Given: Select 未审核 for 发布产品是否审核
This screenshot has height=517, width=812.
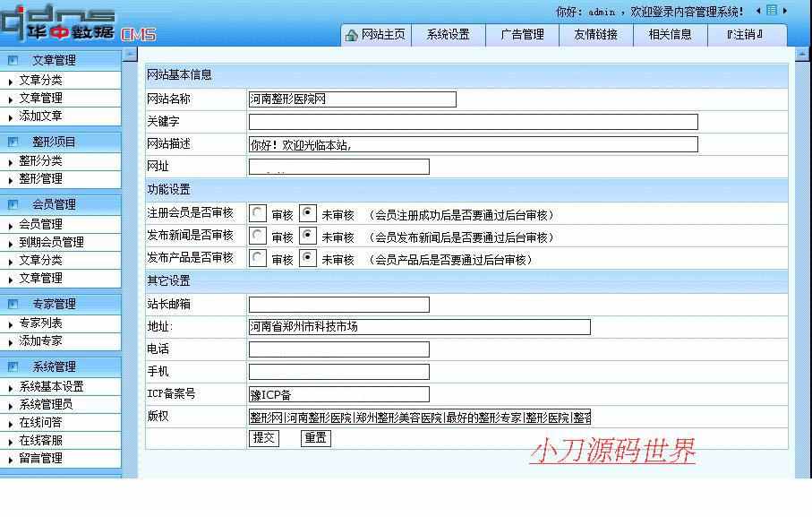Looking at the screenshot, I should click(308, 258).
